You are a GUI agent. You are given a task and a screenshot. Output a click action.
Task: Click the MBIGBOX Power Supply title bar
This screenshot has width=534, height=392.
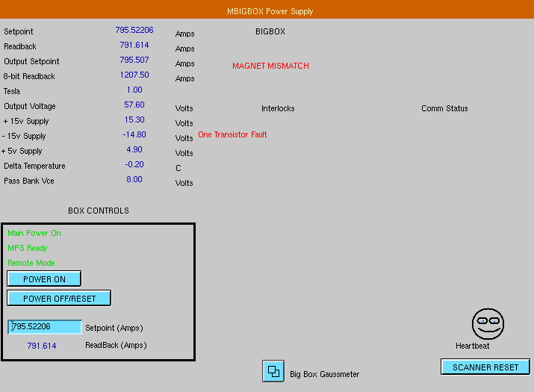(x=267, y=10)
